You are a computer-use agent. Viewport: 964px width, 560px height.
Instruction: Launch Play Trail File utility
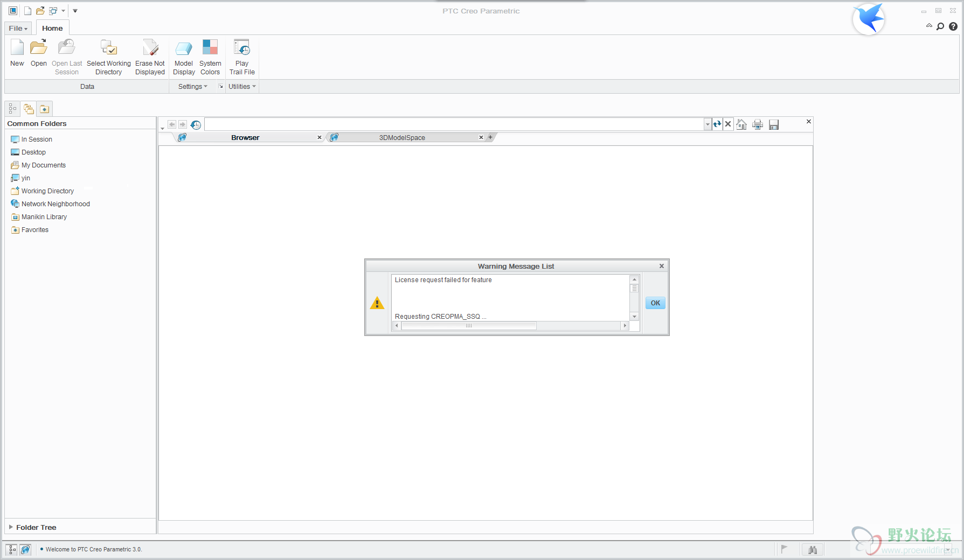242,57
